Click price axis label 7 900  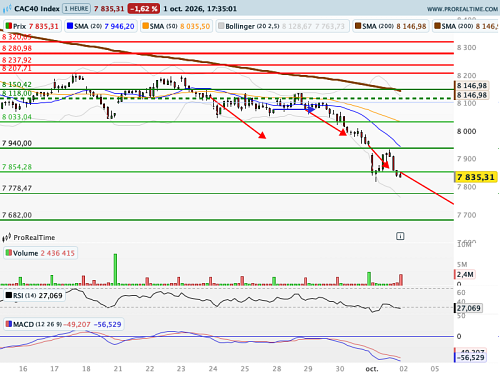point(466,159)
